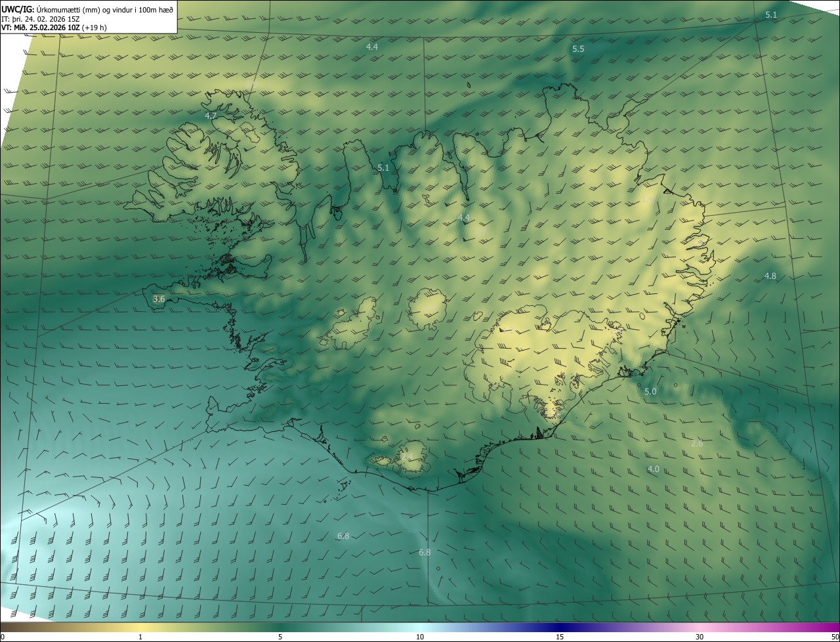Click the 4.7 value over the Westfjords
This screenshot has height=642, width=840.
point(211,116)
